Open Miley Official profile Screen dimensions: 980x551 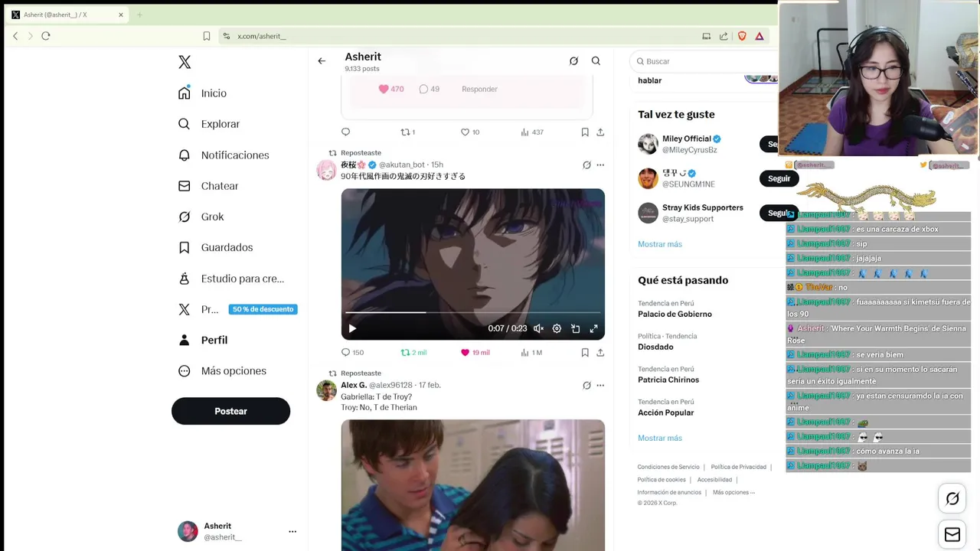tap(687, 139)
